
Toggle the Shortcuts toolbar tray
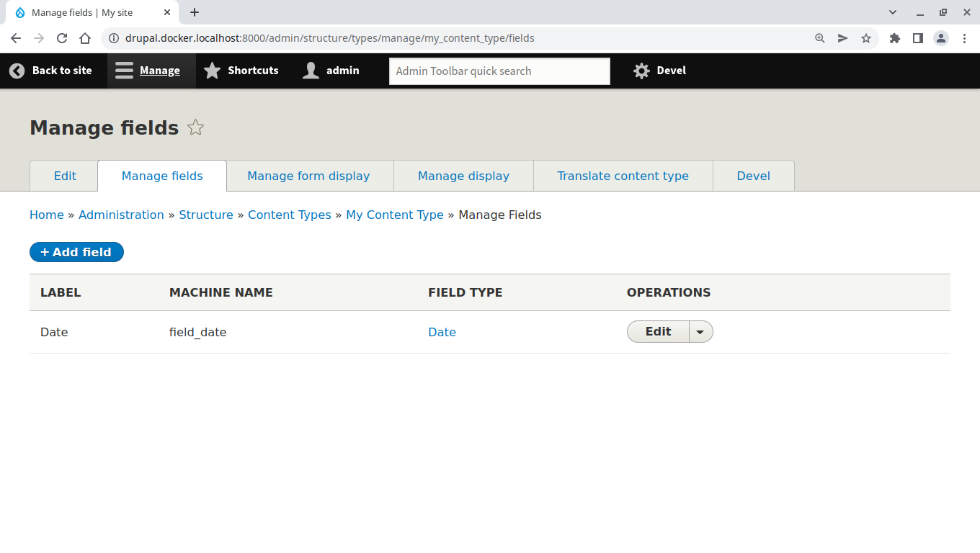241,71
